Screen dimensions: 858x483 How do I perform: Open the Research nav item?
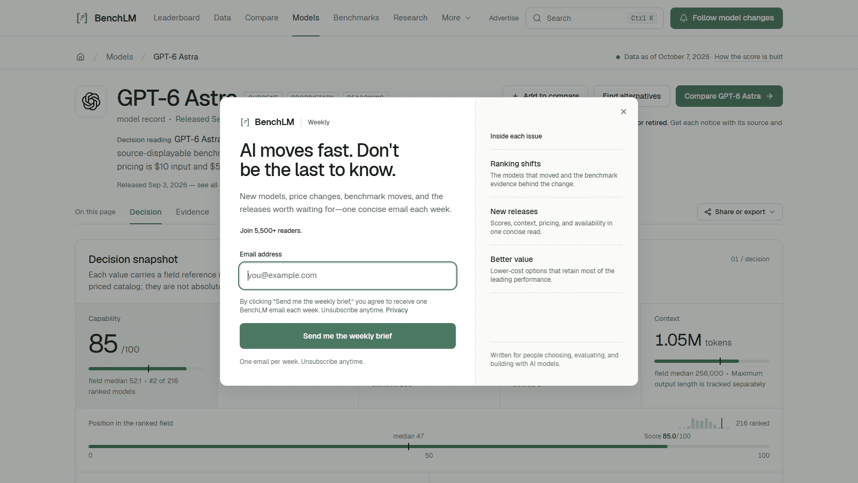click(410, 18)
